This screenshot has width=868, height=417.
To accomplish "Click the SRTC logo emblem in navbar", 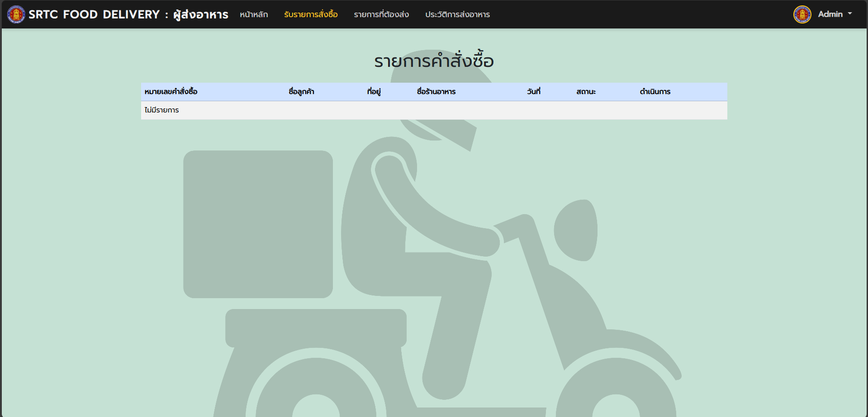I will coord(16,14).
